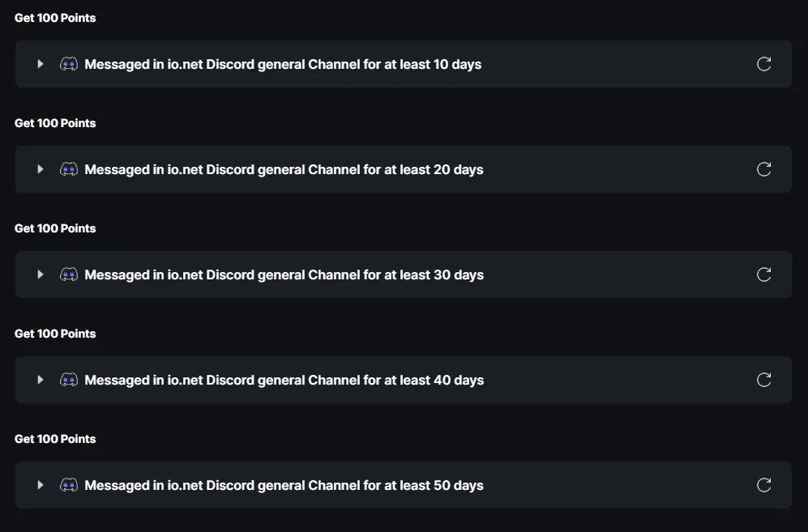
Task: Refresh the 10 days Discord task
Action: click(763, 64)
